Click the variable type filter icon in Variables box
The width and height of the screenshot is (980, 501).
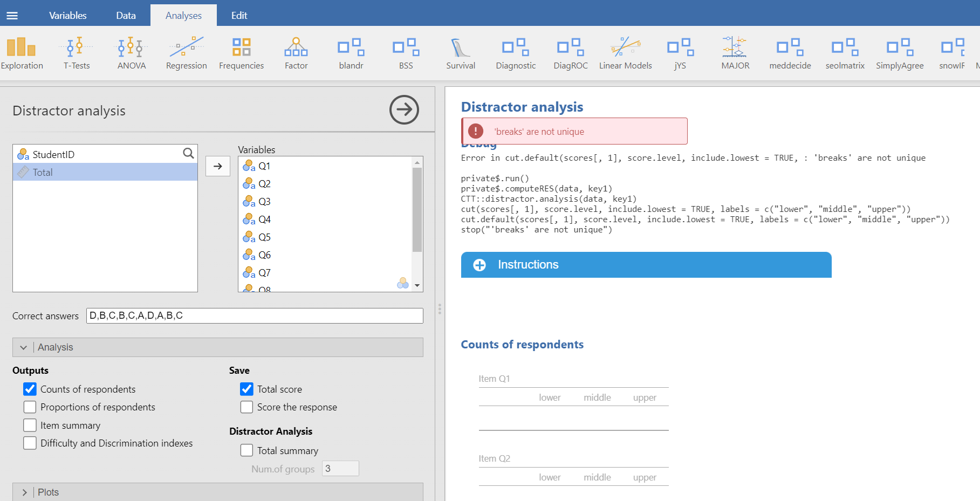403,283
